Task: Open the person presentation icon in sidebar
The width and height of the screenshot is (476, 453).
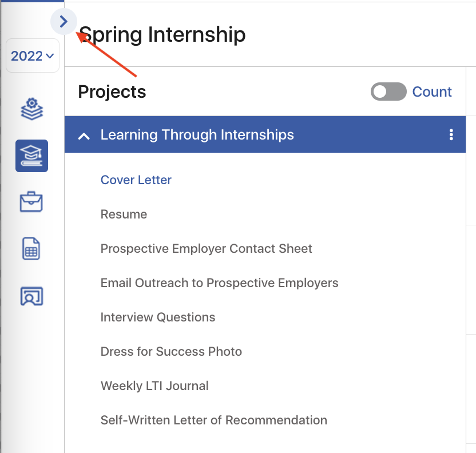Action: coord(31,296)
